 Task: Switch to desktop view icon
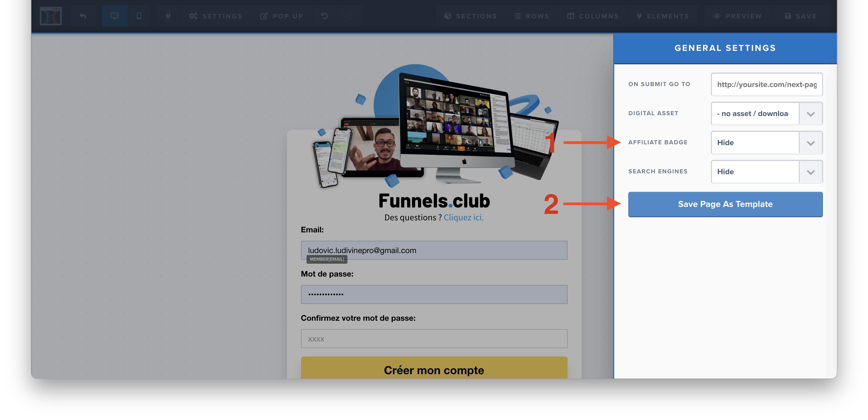pos(115,16)
